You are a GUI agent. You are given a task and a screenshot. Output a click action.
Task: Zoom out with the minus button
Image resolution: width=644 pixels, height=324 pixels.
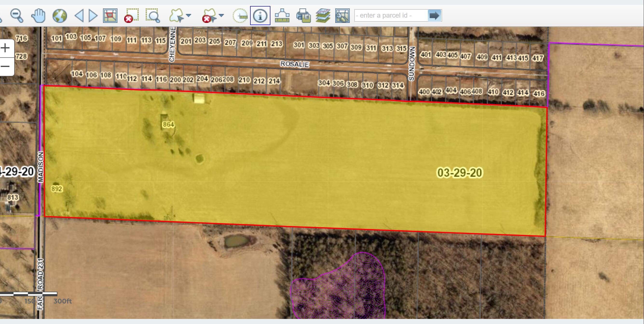coord(5,67)
